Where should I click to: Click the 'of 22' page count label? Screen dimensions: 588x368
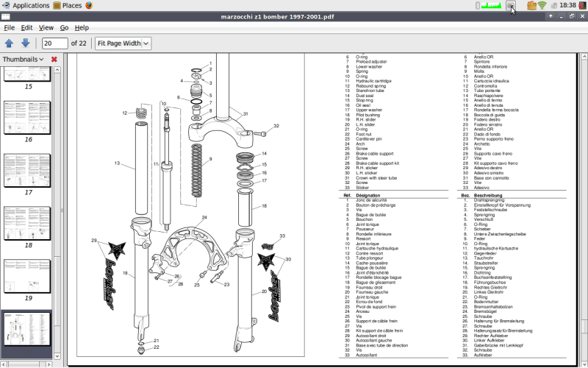(x=79, y=43)
